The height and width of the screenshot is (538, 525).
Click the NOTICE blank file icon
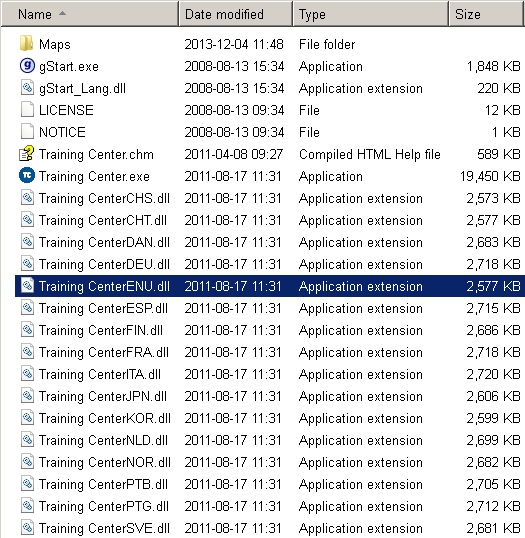(x=27, y=132)
